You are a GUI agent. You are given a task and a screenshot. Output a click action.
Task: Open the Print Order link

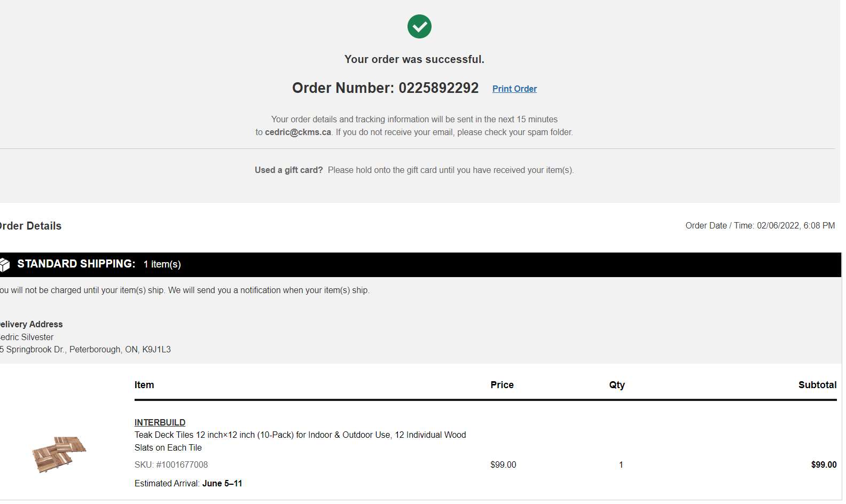point(514,89)
